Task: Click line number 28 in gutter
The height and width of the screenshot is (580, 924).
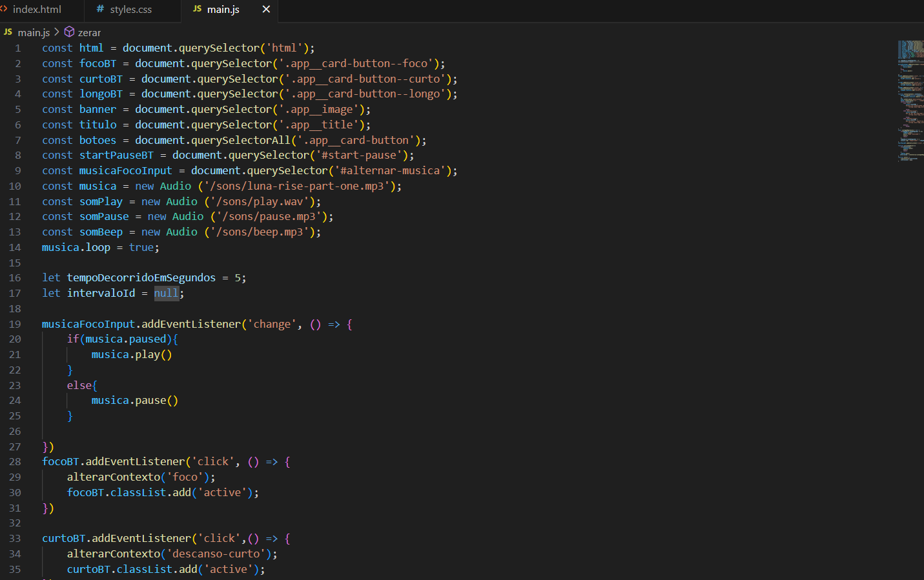Action: 15,462
